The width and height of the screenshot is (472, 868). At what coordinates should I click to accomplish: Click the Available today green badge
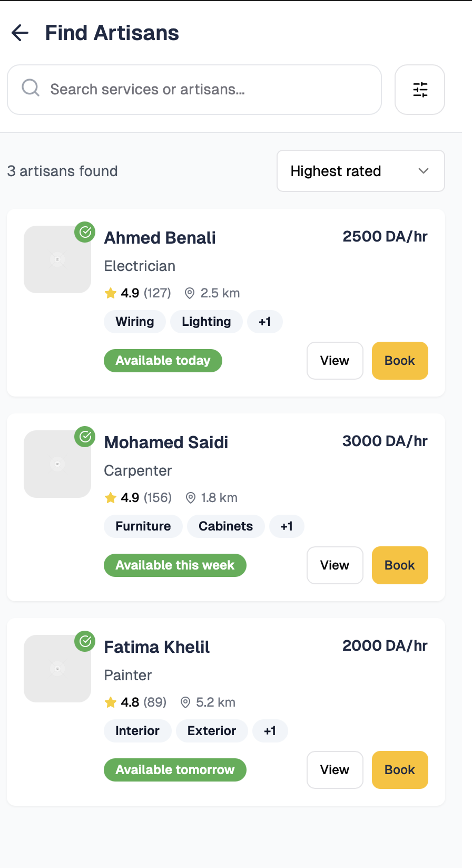point(163,361)
